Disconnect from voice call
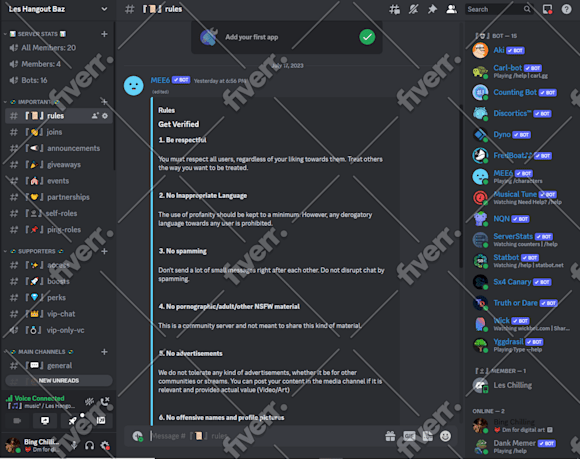Image resolution: width=580 pixels, height=459 pixels. [x=105, y=402]
